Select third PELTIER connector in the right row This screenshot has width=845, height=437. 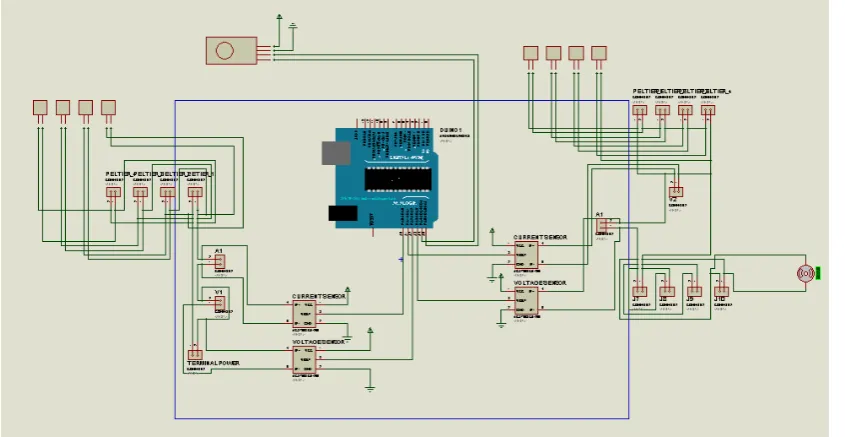685,110
